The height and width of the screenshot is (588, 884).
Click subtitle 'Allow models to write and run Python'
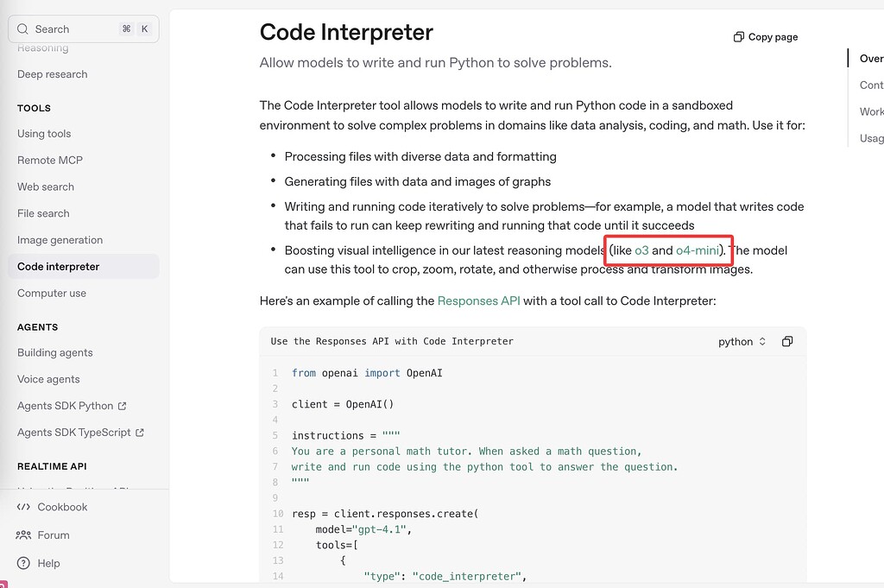pyautogui.click(x=435, y=62)
